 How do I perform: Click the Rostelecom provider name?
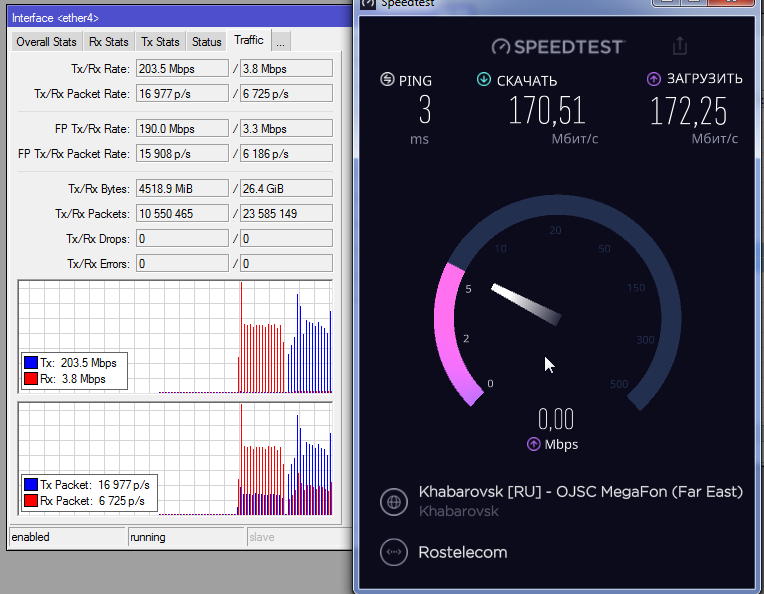(x=463, y=552)
